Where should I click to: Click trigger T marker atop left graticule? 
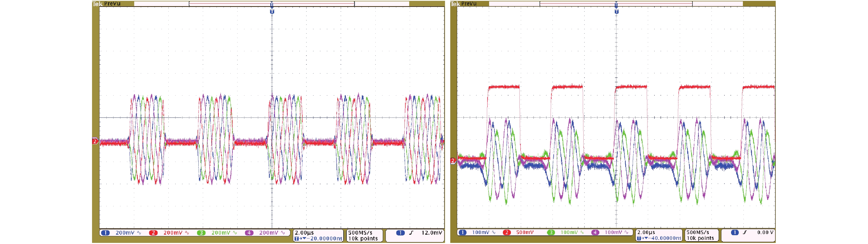pyautogui.click(x=272, y=12)
